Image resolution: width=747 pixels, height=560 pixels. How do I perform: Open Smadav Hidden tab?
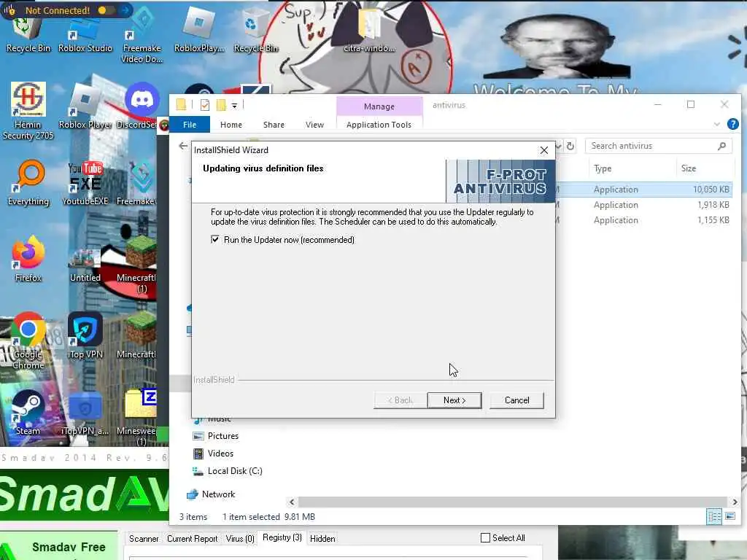pos(322,538)
